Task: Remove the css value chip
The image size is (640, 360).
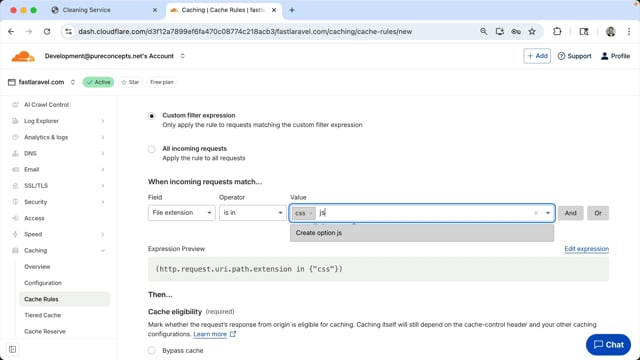Action: [311, 213]
